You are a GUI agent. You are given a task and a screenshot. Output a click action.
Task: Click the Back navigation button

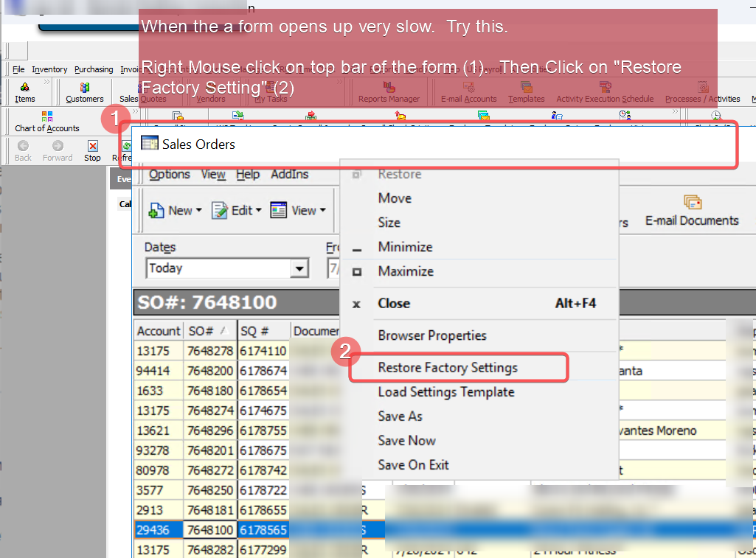(x=23, y=151)
